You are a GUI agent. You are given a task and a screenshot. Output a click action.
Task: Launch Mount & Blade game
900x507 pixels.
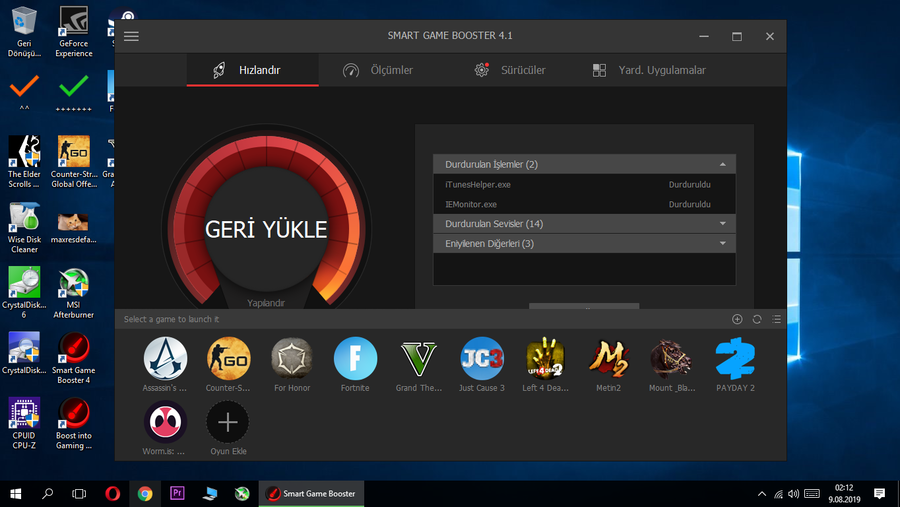pos(672,364)
